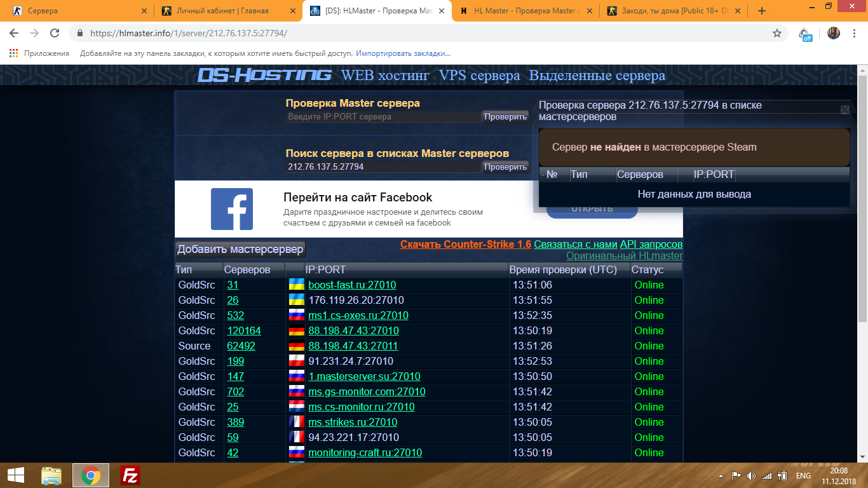Switch to the Сервера tab
This screenshot has width=868, height=488.
coord(79,11)
